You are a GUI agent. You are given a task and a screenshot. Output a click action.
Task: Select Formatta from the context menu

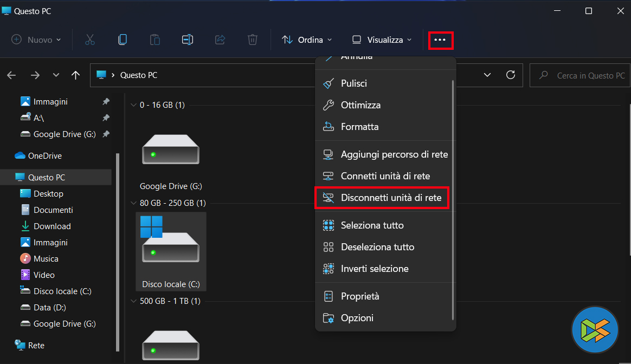(359, 127)
